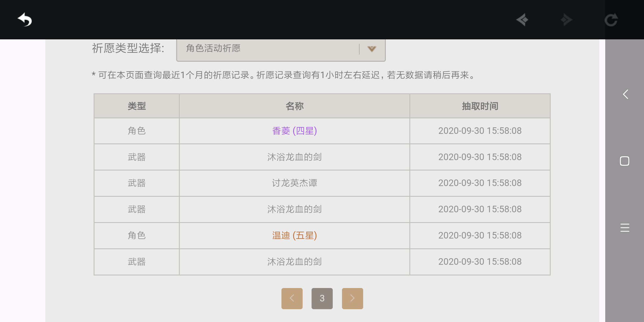Click the timestamp in the 讨龙英杰谭 row
This screenshot has width=644, height=322.
tap(480, 183)
